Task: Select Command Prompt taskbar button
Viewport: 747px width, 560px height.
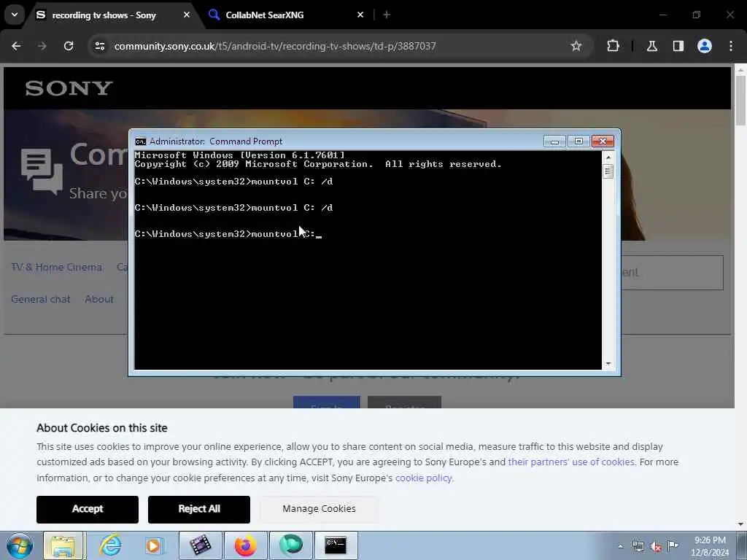Action: click(336, 545)
